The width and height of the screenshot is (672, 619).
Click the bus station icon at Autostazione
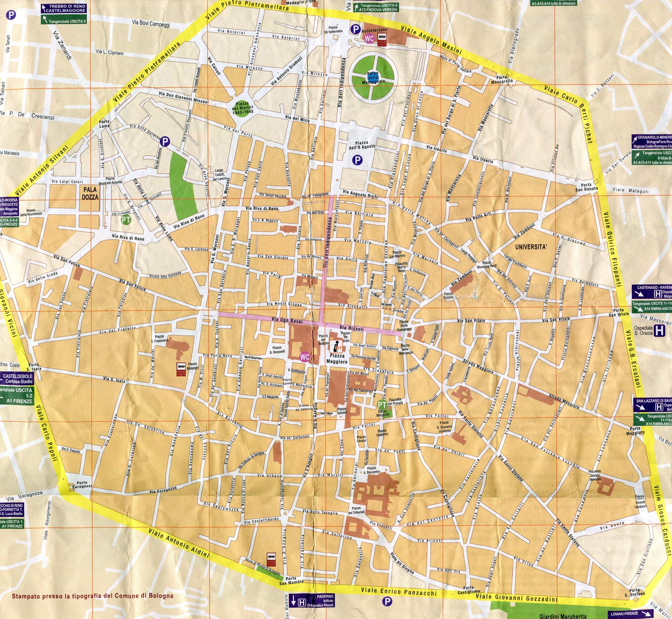382,40
